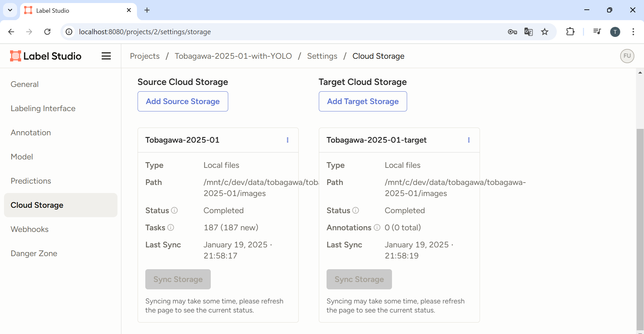View site information icon in address bar
The width and height of the screenshot is (644, 334).
[69, 32]
